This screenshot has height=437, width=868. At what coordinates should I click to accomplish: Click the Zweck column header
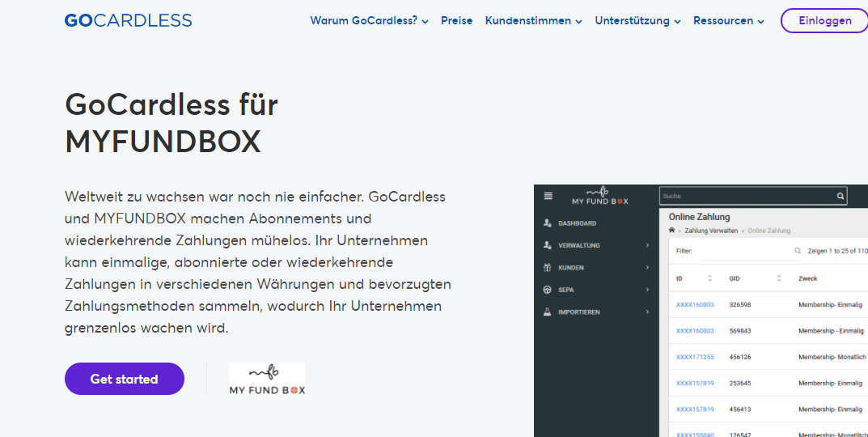tap(807, 278)
